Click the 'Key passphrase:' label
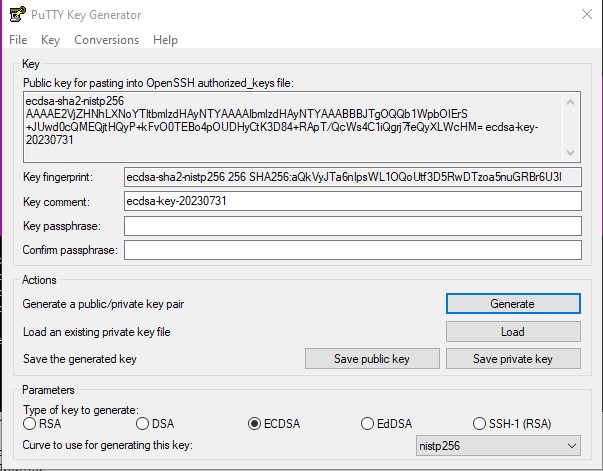The width and height of the screenshot is (603, 471). pos(62,226)
